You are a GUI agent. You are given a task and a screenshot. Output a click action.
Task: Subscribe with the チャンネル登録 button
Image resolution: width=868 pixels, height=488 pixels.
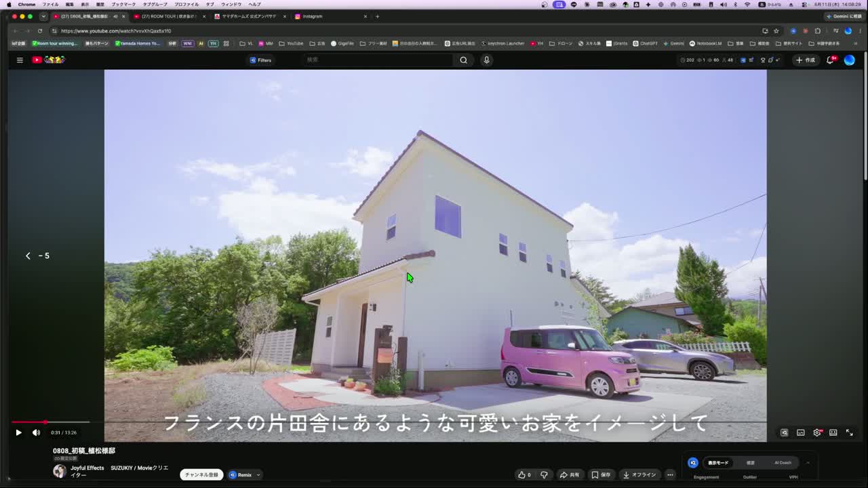tap(201, 474)
